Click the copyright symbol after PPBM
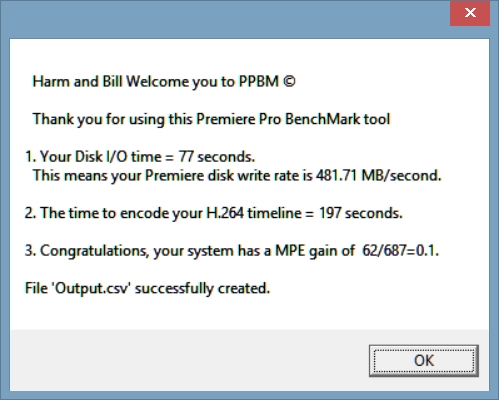Viewport: 499px width, 400px height. (289, 81)
